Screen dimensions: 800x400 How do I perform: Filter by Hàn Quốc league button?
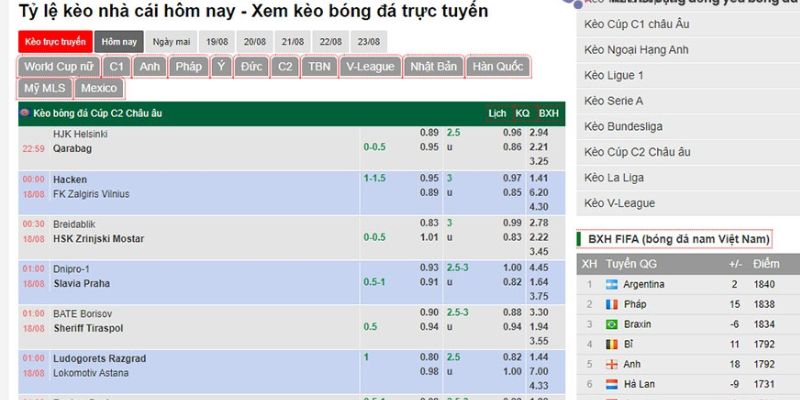tap(498, 67)
